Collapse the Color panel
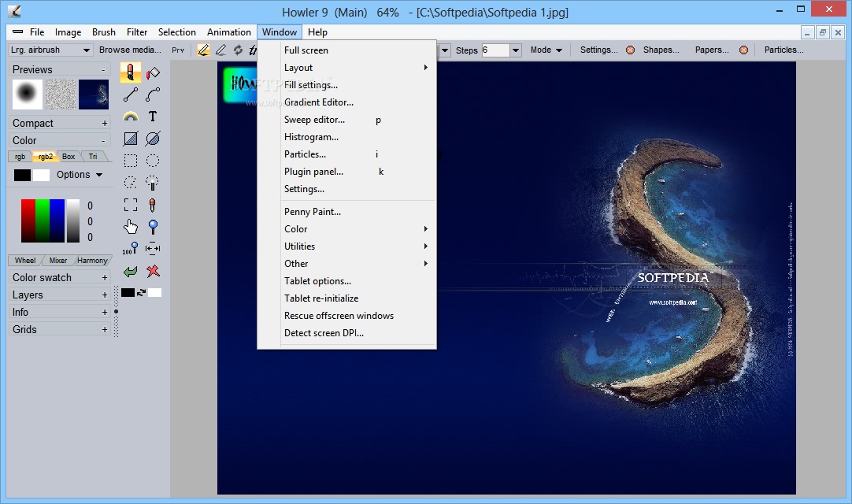This screenshot has height=504, width=852. [103, 140]
